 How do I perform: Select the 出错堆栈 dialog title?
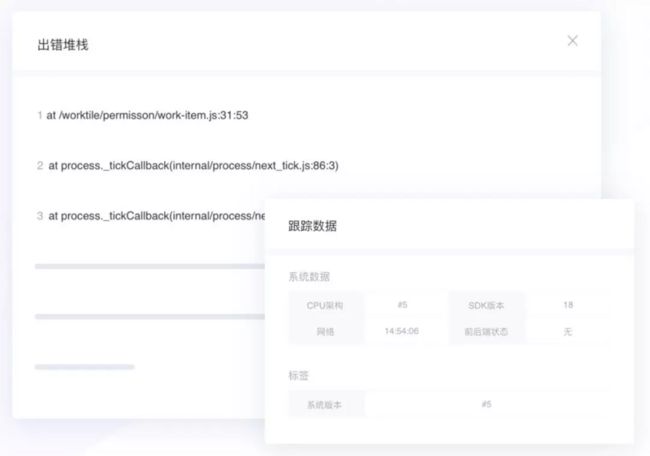(x=63, y=45)
